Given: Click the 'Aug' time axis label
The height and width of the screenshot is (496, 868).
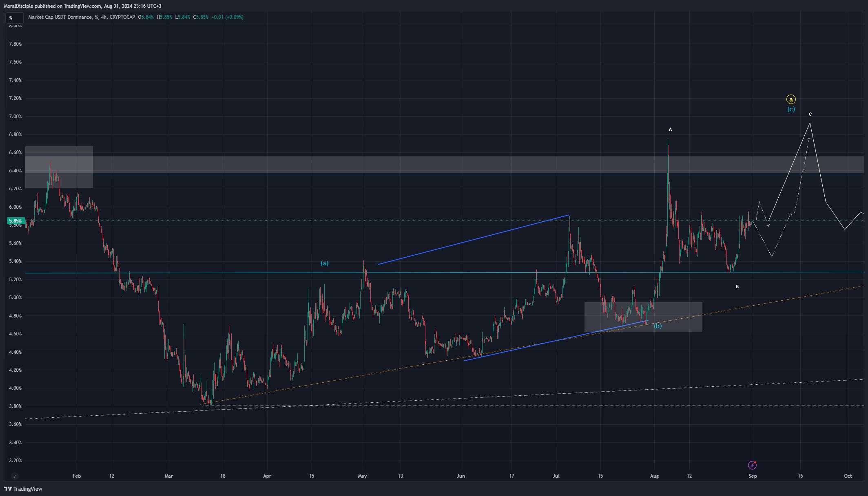Looking at the screenshot, I should tap(654, 476).
